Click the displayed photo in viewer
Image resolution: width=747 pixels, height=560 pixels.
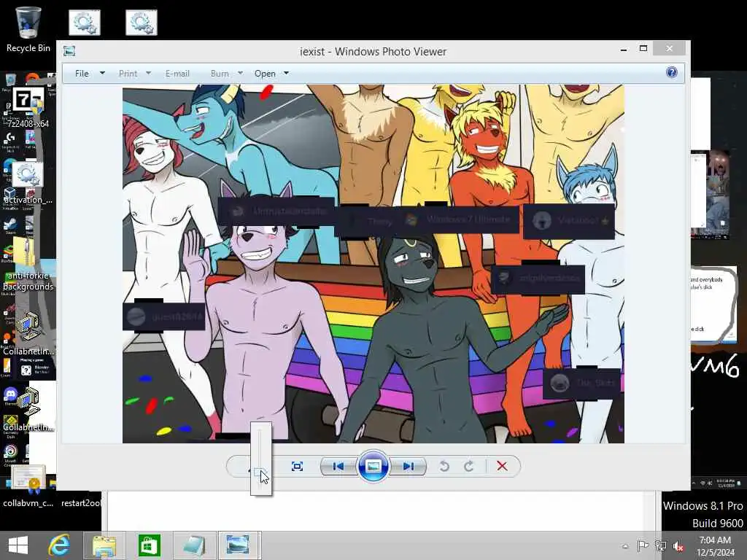373,264
